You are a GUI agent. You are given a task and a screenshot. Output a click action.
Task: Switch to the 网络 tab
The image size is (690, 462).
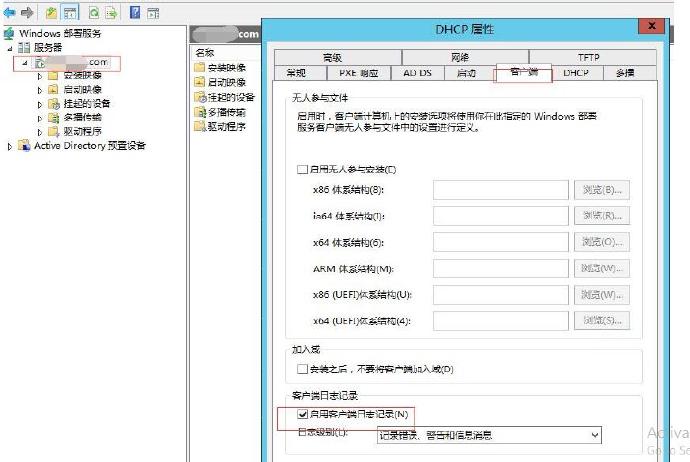pos(465,58)
